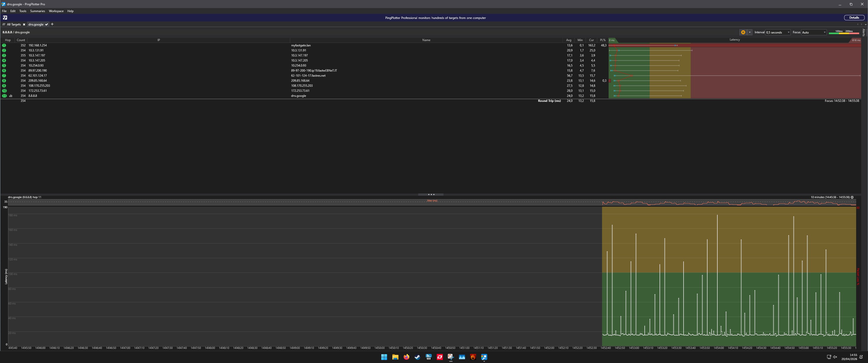
Task: Expand the arrow next to pause button
Action: 749,32
